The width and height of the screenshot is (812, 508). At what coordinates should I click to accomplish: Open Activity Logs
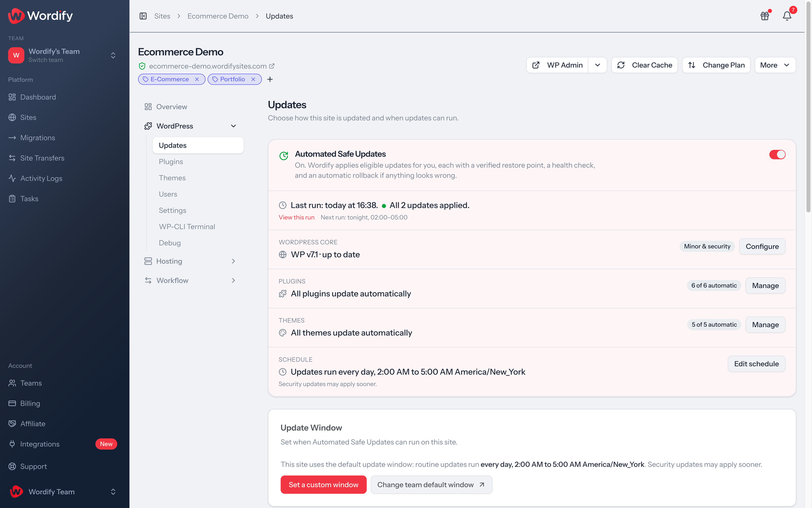[65, 178]
